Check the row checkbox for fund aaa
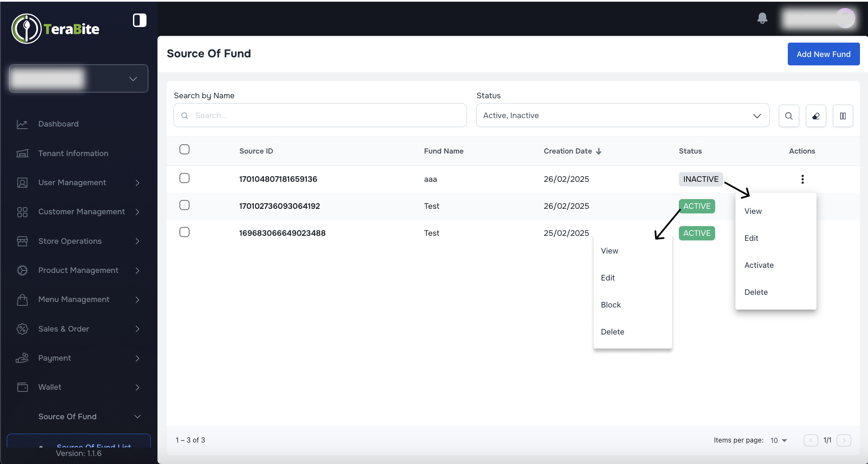The width and height of the screenshot is (868, 464). pyautogui.click(x=184, y=178)
